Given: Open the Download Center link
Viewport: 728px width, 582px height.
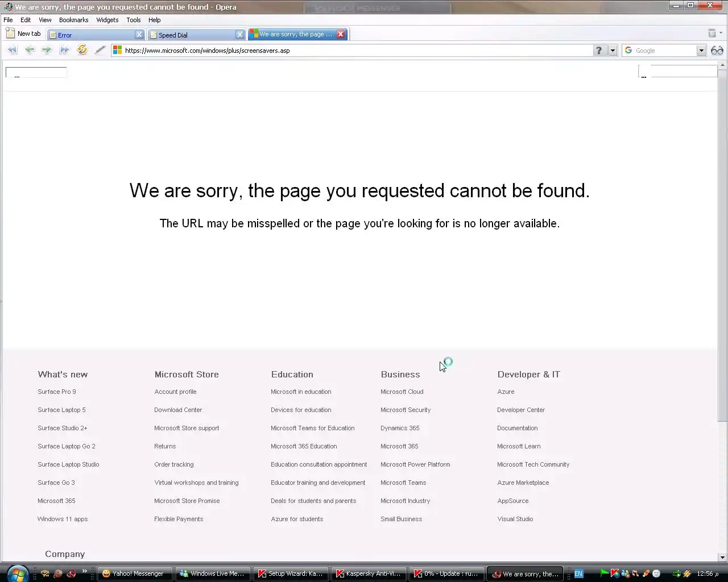Looking at the screenshot, I should (178, 410).
